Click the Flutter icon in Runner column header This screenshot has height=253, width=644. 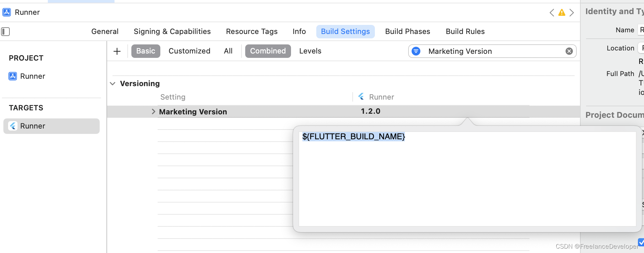[361, 97]
